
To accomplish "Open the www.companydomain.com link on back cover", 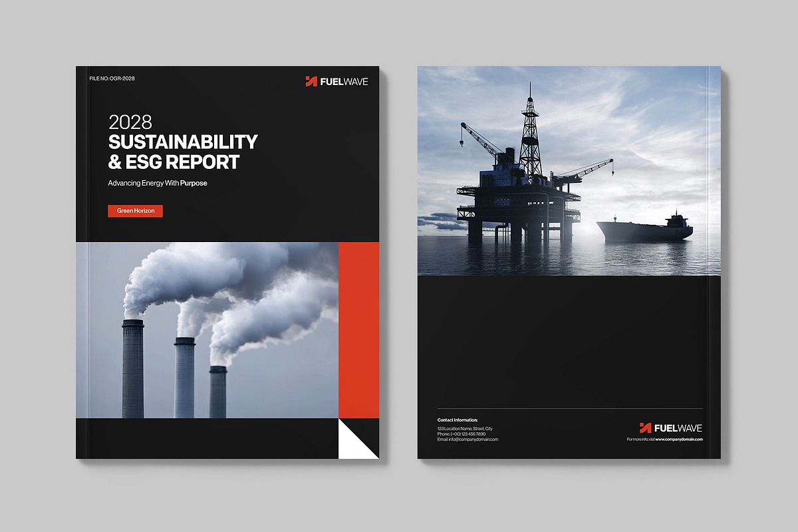I will point(679,440).
